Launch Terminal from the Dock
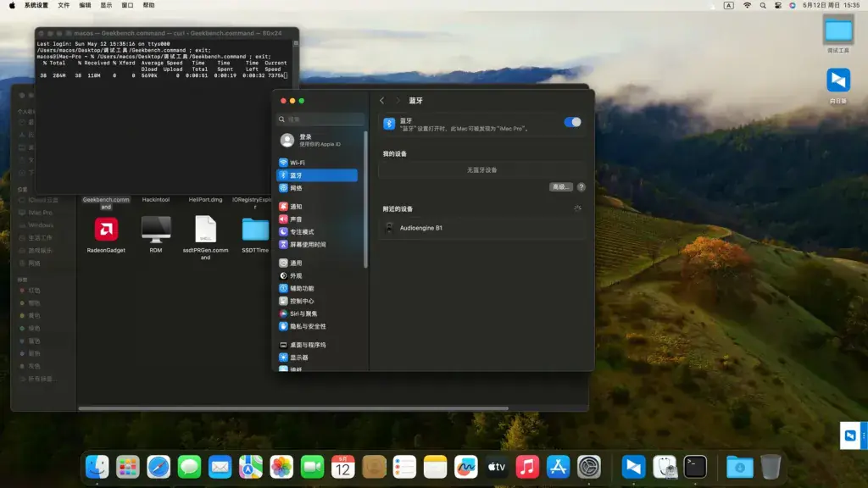 (x=695, y=467)
